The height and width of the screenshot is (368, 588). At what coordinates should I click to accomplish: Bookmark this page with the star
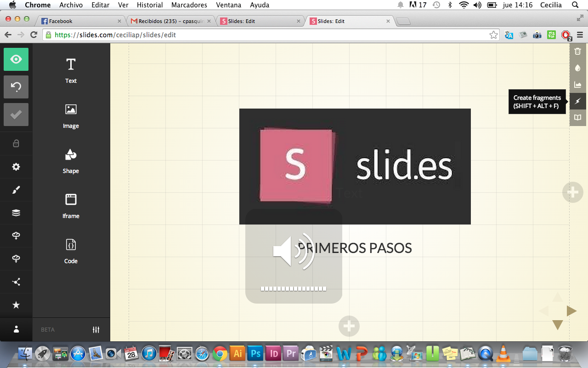[x=494, y=35]
